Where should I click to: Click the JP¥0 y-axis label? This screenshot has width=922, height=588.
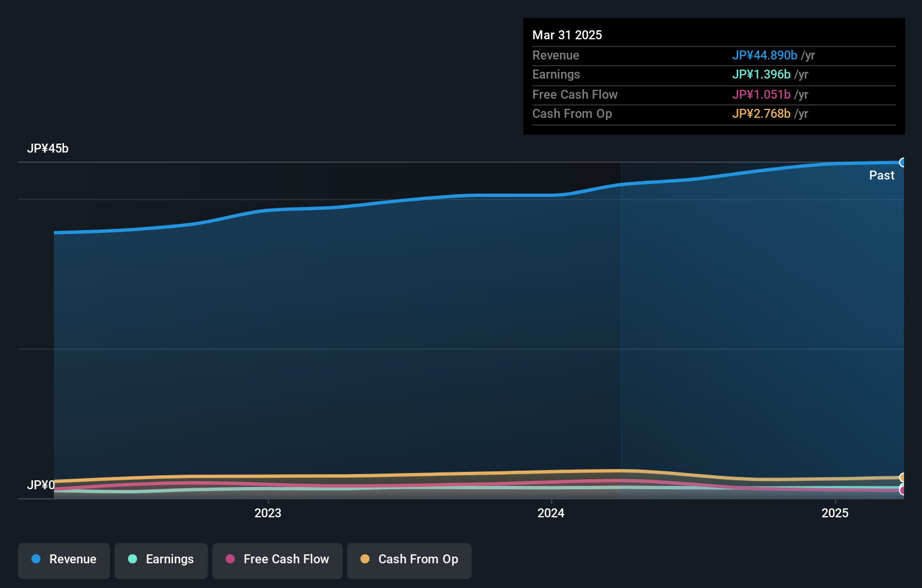coord(41,485)
